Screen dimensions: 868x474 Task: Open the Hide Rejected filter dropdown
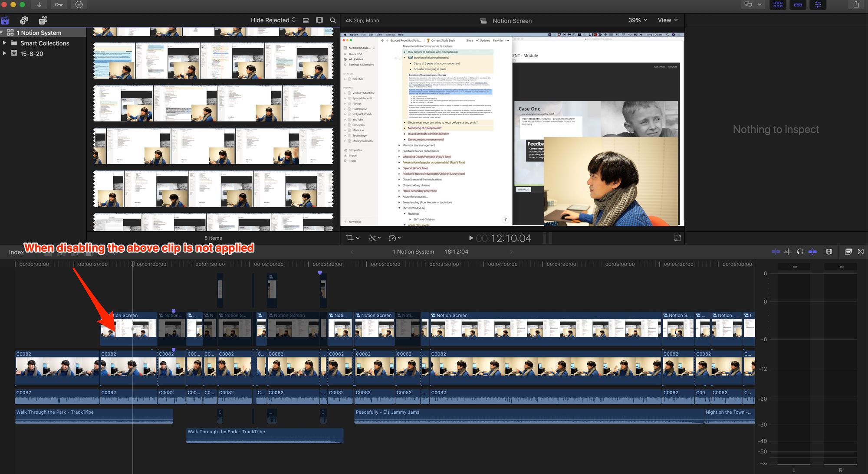pyautogui.click(x=273, y=20)
